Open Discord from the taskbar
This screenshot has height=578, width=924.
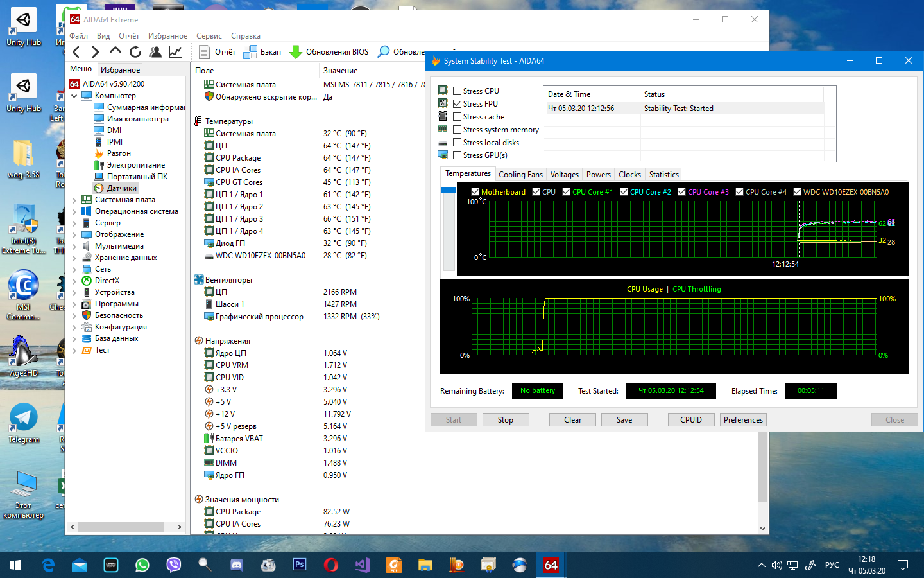click(x=237, y=565)
